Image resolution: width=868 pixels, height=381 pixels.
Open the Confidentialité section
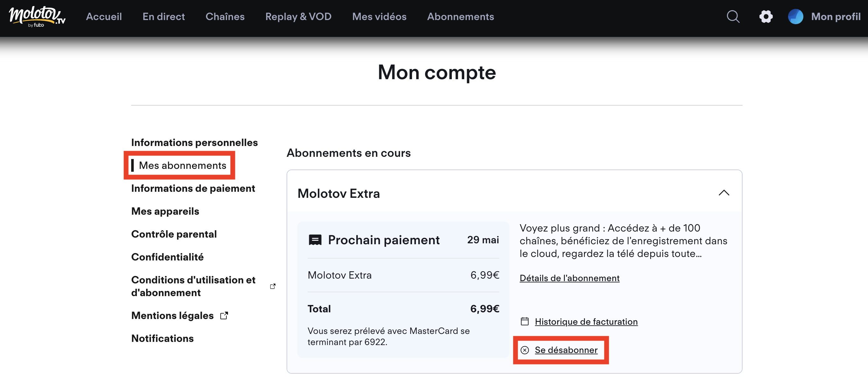pos(167,257)
